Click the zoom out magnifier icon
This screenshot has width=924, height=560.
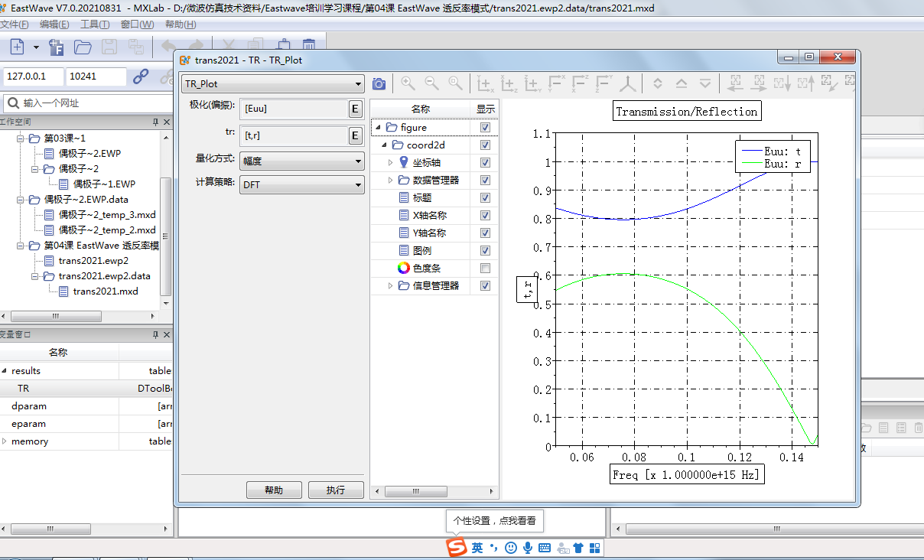[432, 83]
